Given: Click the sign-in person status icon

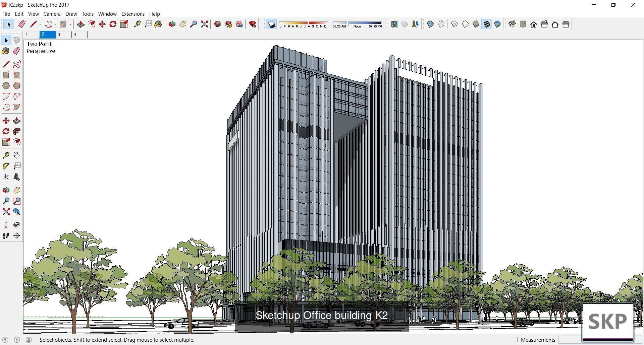Looking at the screenshot, I should (29, 340).
